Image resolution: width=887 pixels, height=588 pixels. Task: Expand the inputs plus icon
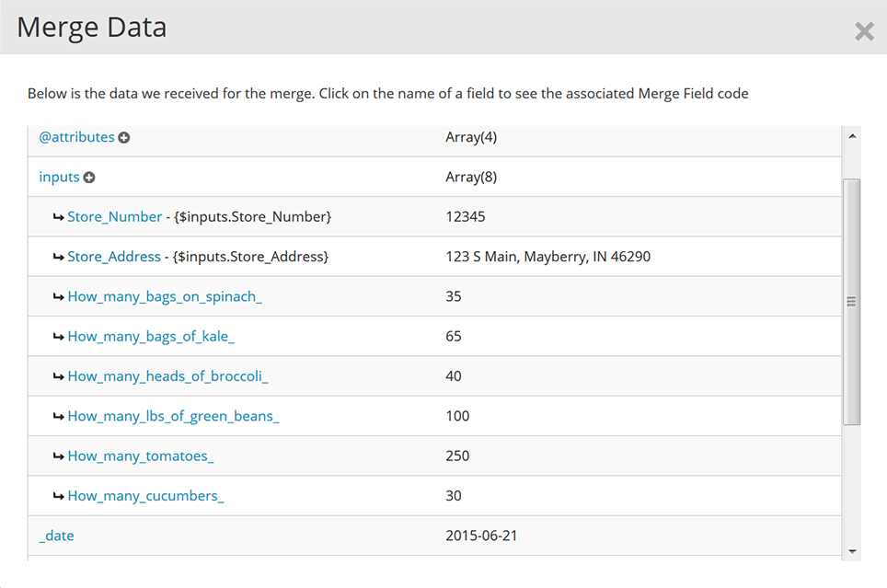point(89,178)
